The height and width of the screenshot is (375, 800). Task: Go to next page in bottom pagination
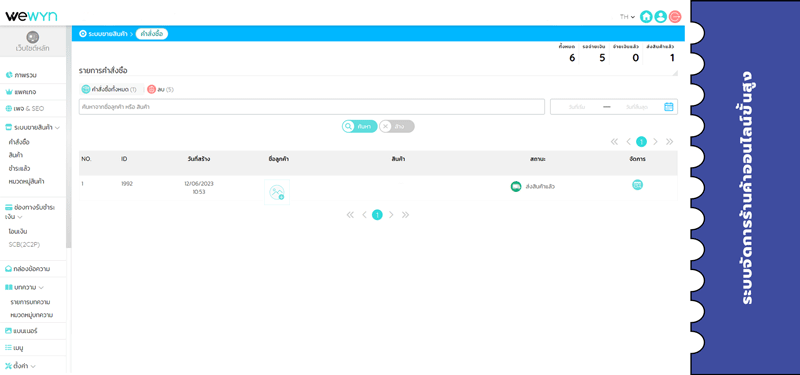click(391, 215)
